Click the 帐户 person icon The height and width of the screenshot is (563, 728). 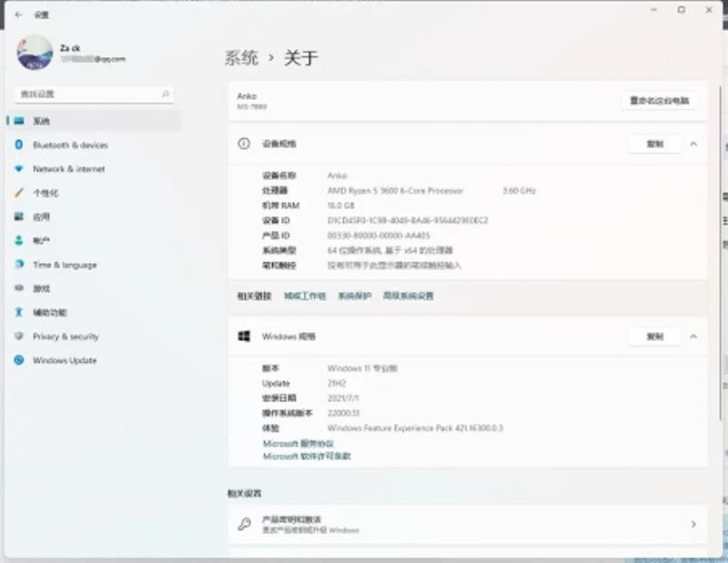(18, 240)
